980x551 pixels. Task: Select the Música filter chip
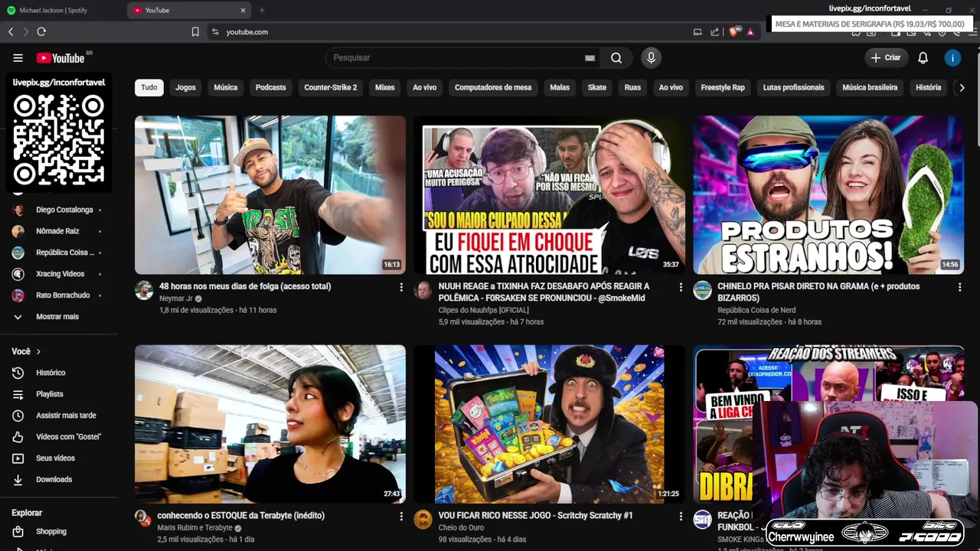coord(225,87)
